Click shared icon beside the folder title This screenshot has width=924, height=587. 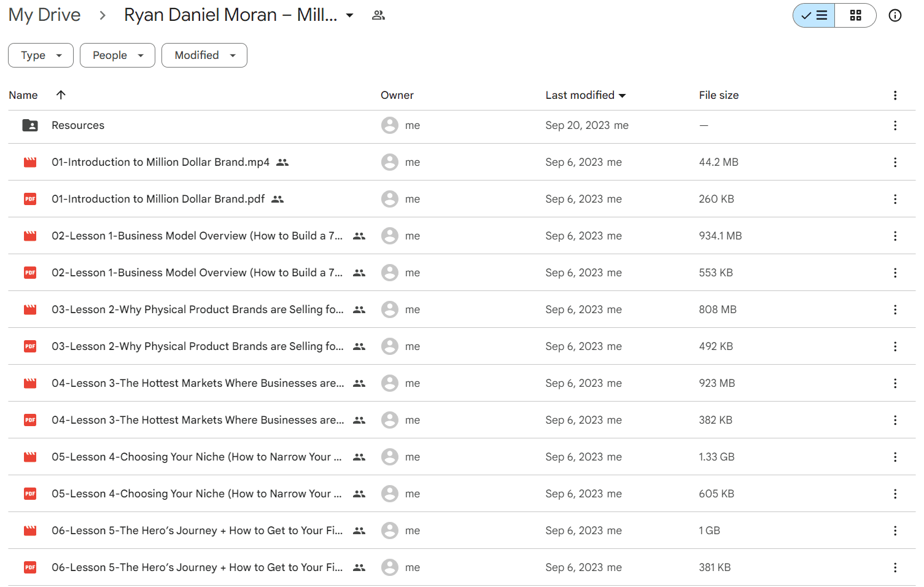tap(379, 15)
